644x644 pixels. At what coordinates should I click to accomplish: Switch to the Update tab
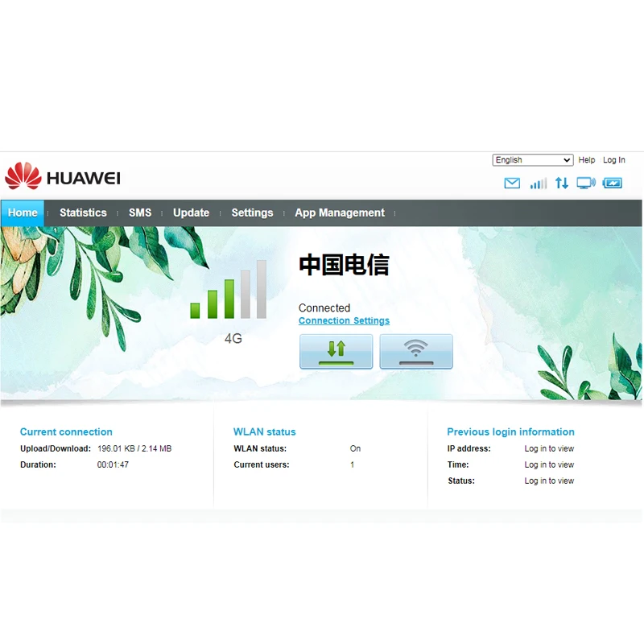pos(191,213)
